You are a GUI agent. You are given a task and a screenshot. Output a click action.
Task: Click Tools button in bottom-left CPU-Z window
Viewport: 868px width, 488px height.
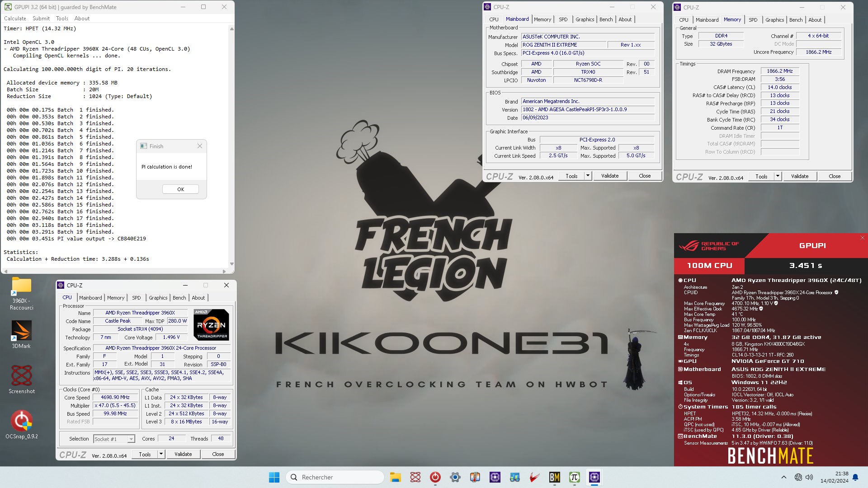(145, 454)
